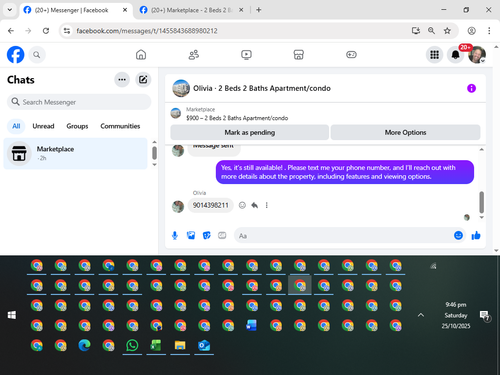
Task: Open Microsoft Edge from the taskbar
Action: click(84, 345)
